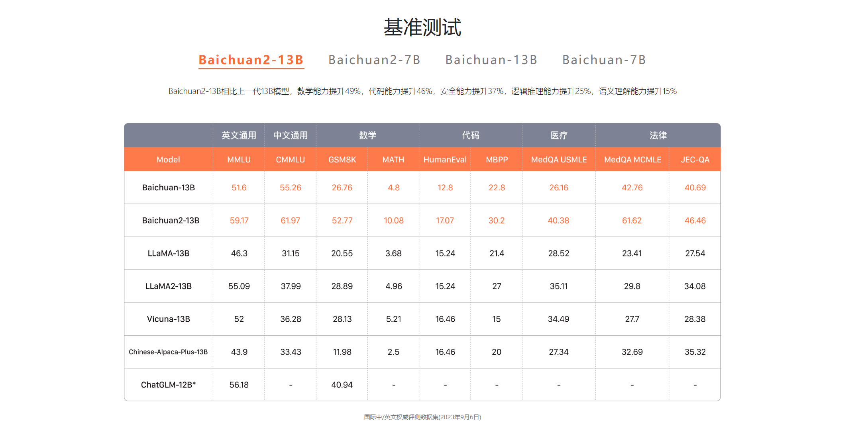868x430 pixels.
Task: Click Vicuna-13B MATH value 5.21
Action: [x=393, y=319]
